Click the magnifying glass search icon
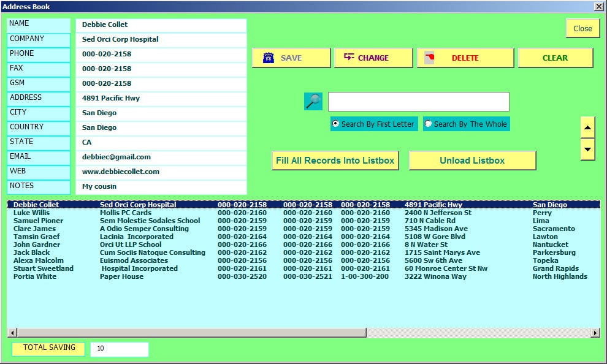Screen dimensions: 607x364 pos(313,101)
